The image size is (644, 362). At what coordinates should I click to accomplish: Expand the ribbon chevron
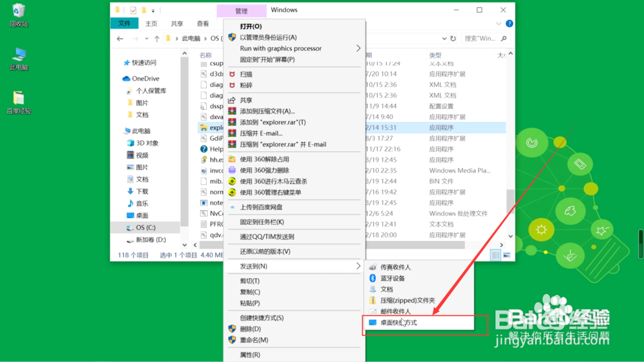(x=498, y=23)
